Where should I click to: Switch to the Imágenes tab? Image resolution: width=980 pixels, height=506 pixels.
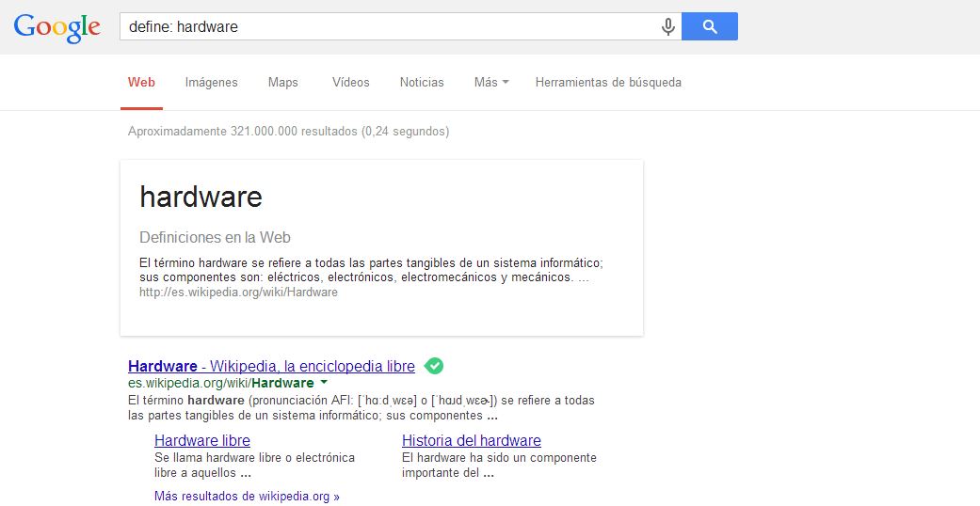pyautogui.click(x=211, y=83)
